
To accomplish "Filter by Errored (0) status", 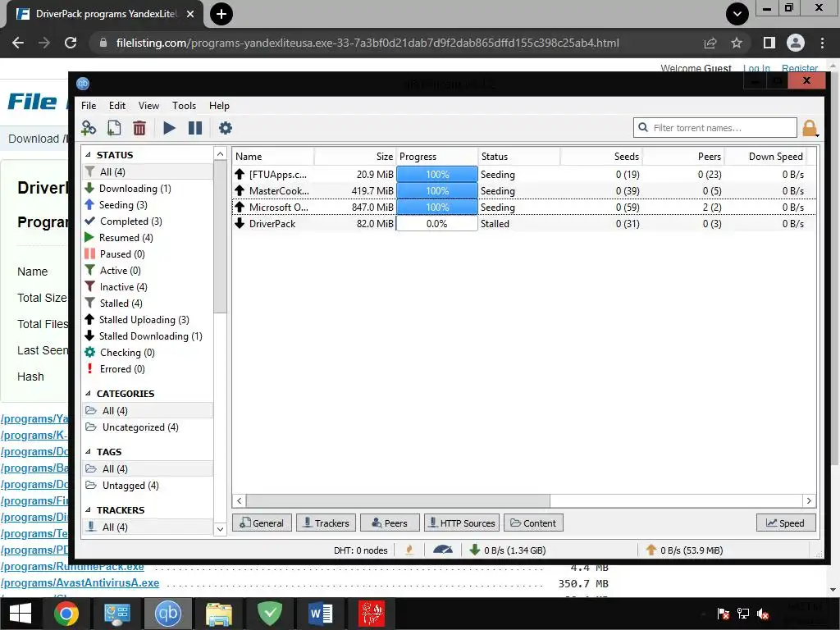I will [x=122, y=369].
